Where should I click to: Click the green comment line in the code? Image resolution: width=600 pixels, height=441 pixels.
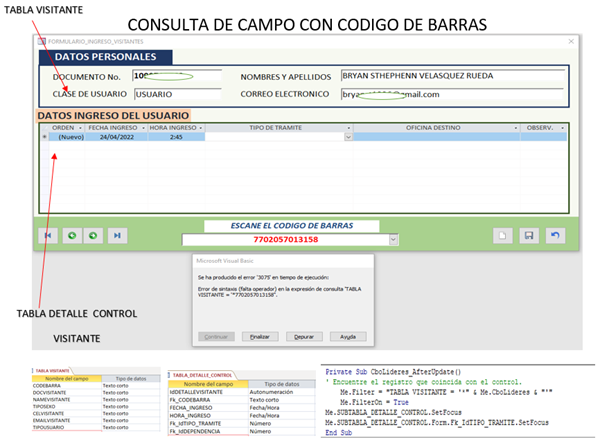[x=423, y=382]
